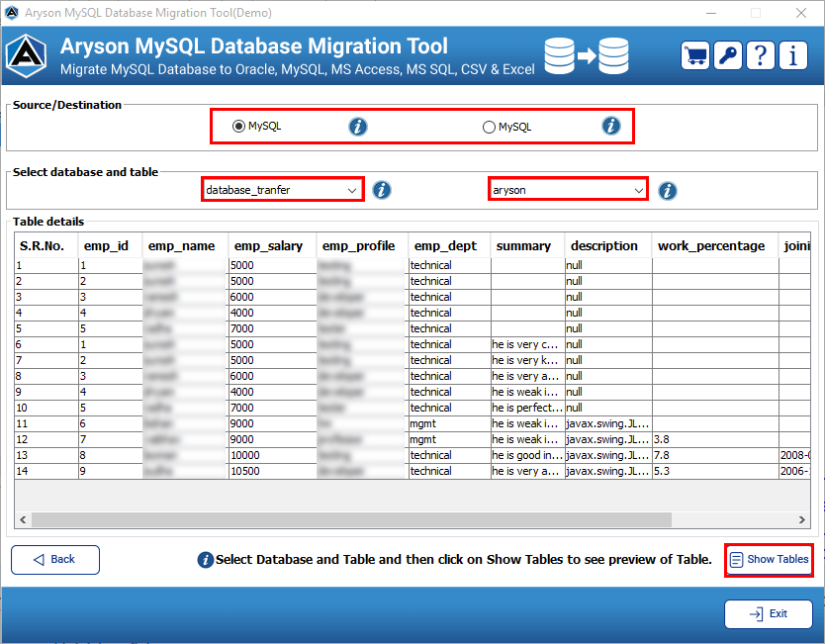
Task: Click the About info icon in header
Action: click(x=793, y=55)
